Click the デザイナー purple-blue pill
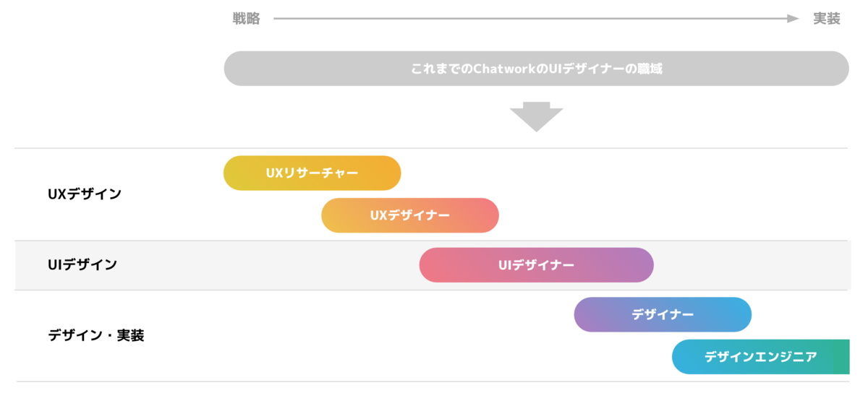This screenshot has height=393, width=868. click(x=663, y=314)
